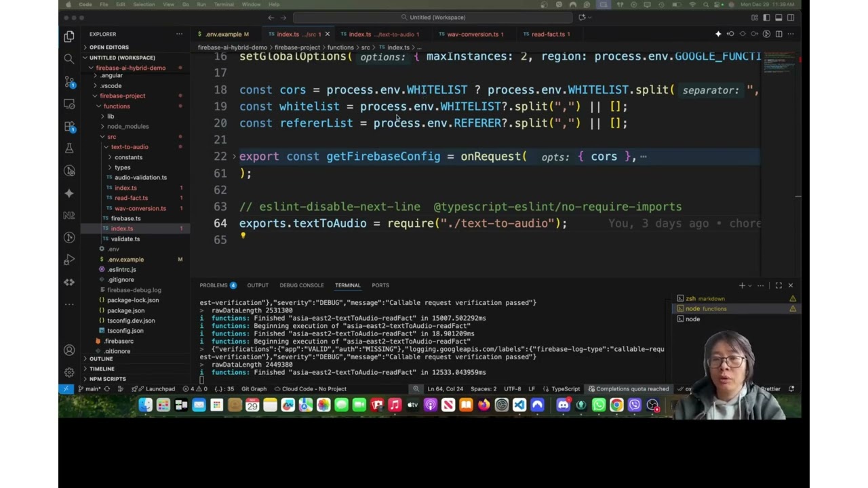Open Run and Debug view
The image size is (868, 488).
[69, 260]
